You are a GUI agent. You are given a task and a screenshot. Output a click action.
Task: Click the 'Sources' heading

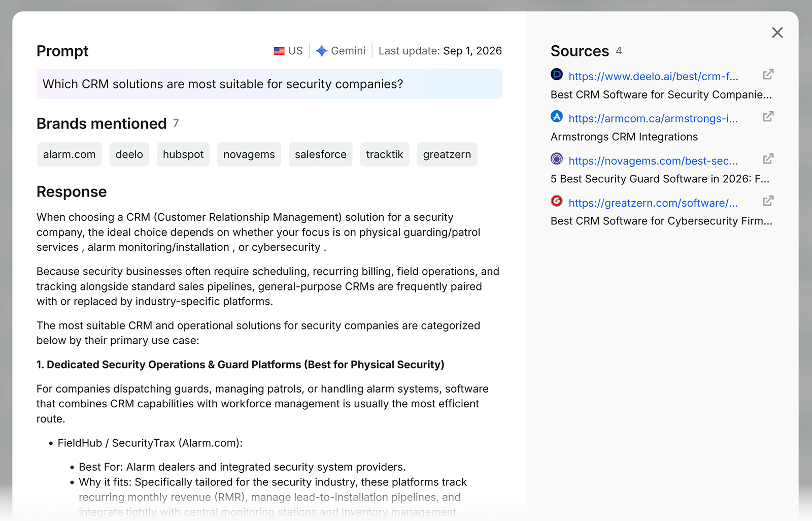(x=580, y=51)
